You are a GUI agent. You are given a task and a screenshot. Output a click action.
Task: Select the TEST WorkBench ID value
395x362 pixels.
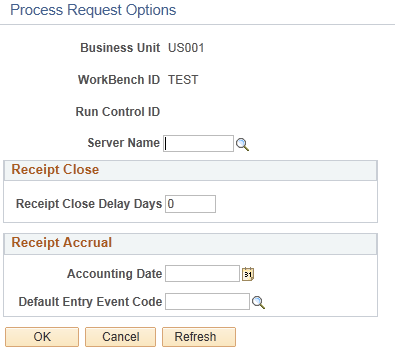click(183, 80)
